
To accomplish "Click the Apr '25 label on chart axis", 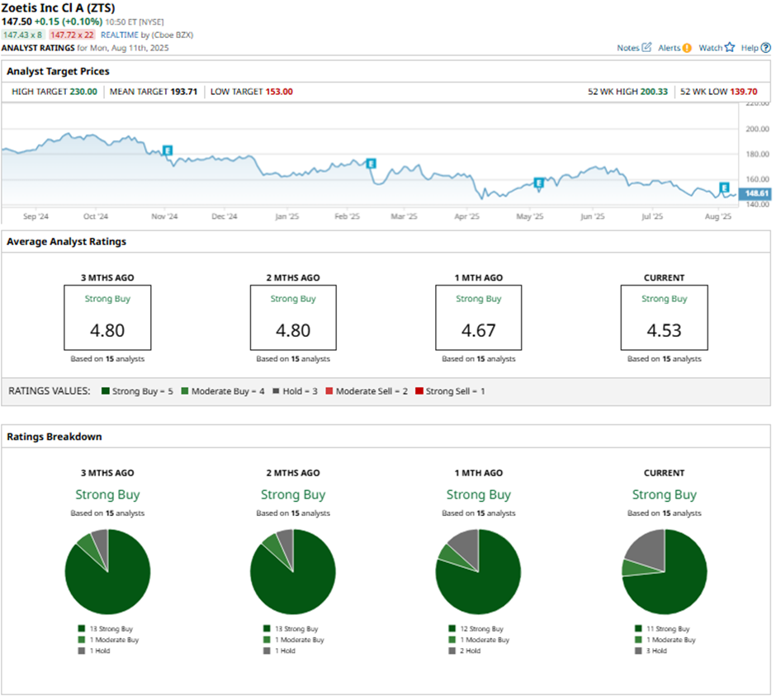I will 466,216.
